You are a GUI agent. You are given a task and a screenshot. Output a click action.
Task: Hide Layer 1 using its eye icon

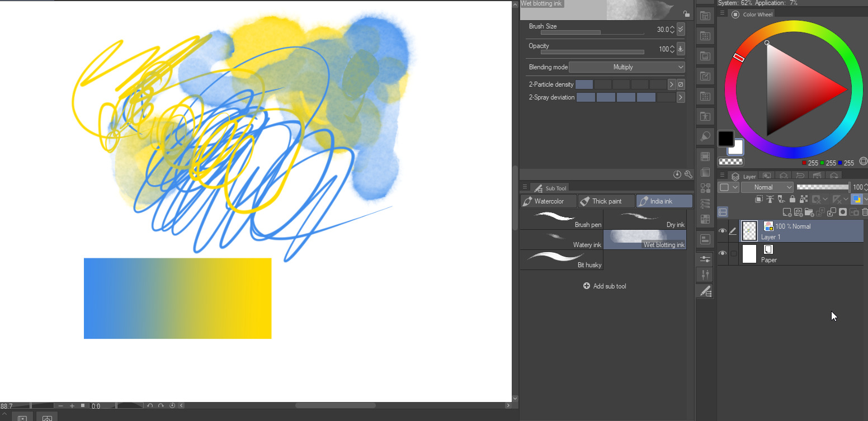click(723, 231)
